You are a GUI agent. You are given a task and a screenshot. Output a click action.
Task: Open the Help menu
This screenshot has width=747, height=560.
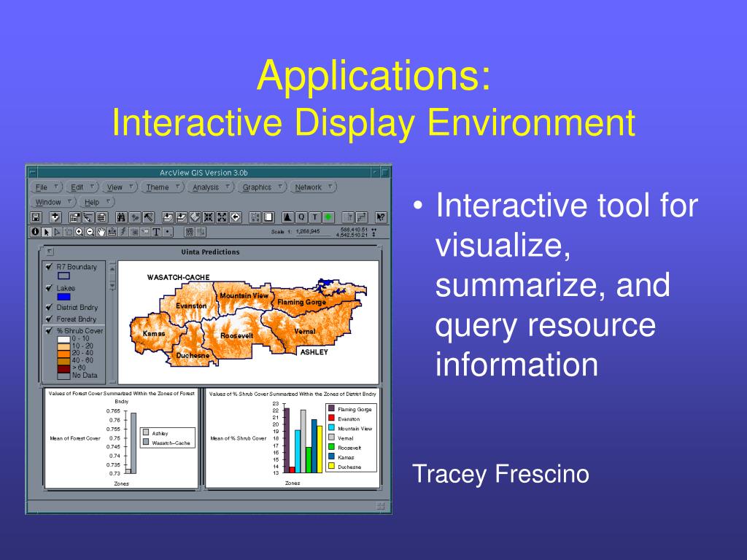97,202
